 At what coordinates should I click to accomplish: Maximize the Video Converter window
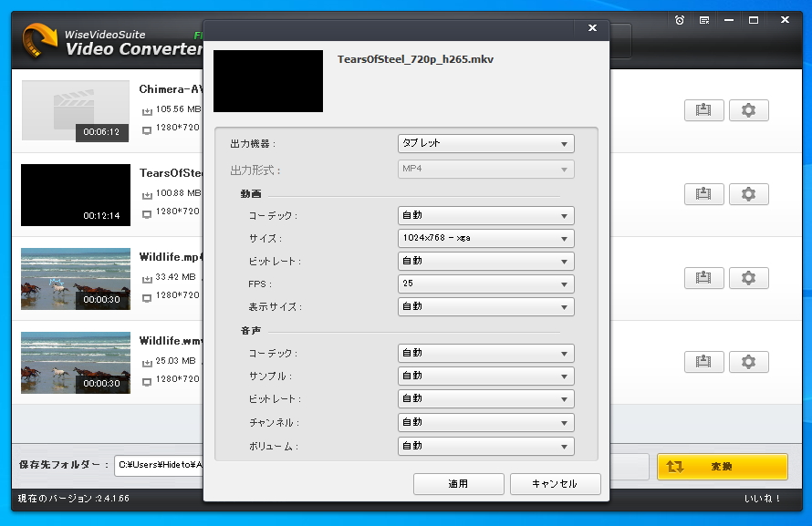point(754,20)
